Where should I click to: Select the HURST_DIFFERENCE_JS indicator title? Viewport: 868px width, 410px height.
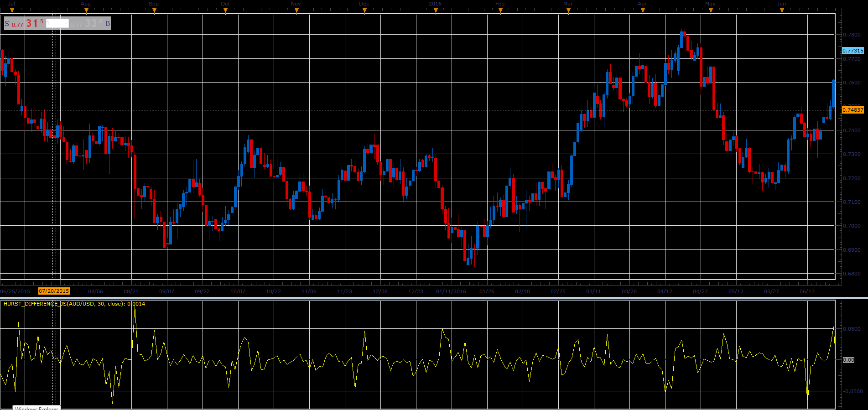pyautogui.click(x=74, y=304)
